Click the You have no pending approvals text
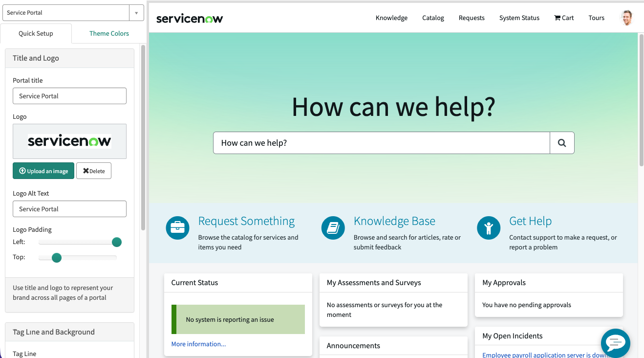The image size is (644, 358). coord(527,305)
